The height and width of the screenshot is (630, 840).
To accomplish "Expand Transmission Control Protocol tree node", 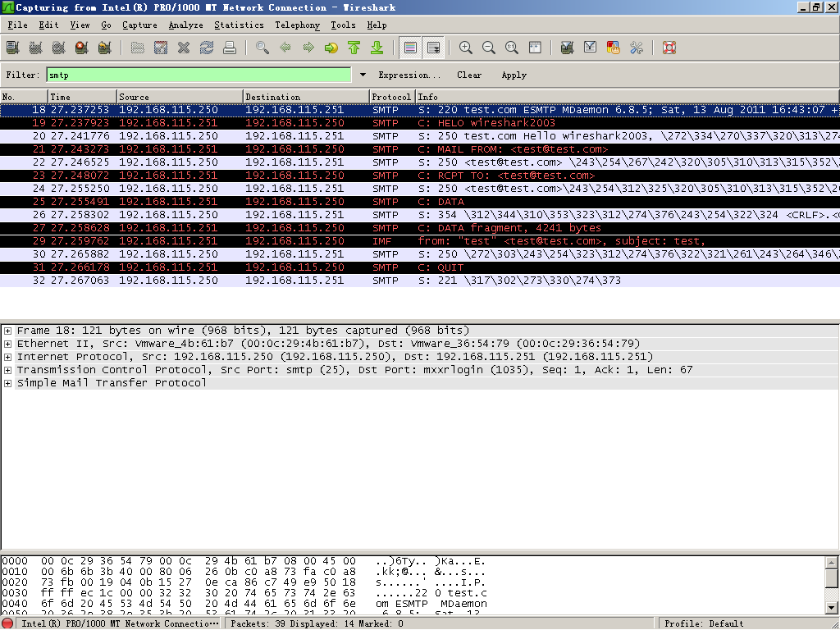I will [x=7, y=370].
